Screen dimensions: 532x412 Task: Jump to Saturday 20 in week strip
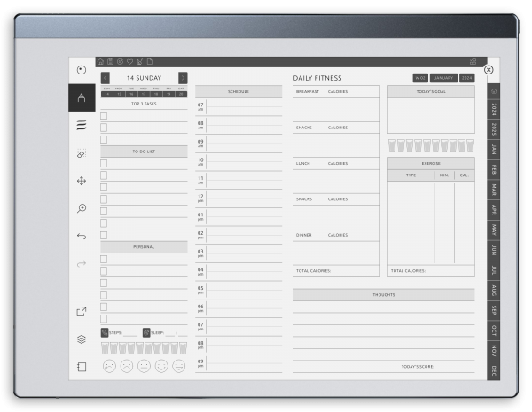click(x=181, y=94)
